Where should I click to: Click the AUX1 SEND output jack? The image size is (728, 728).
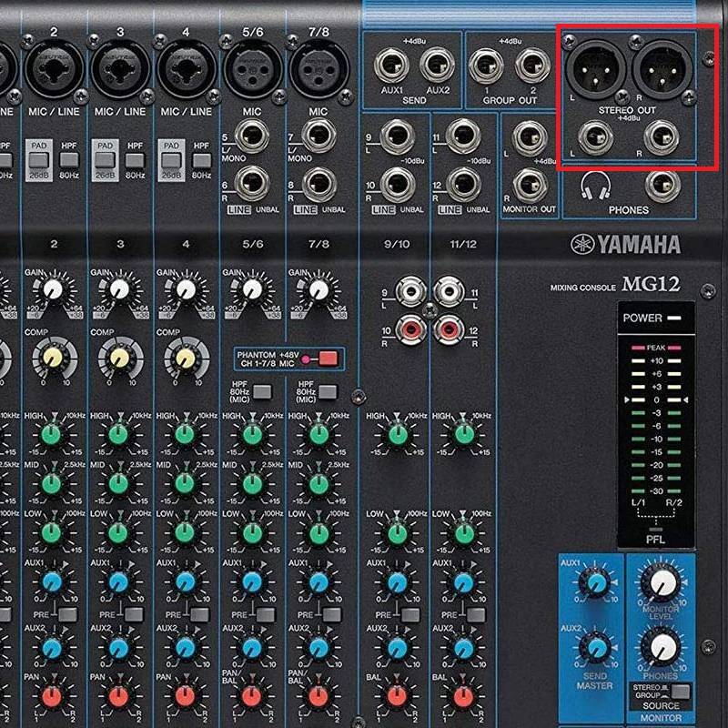[x=392, y=65]
